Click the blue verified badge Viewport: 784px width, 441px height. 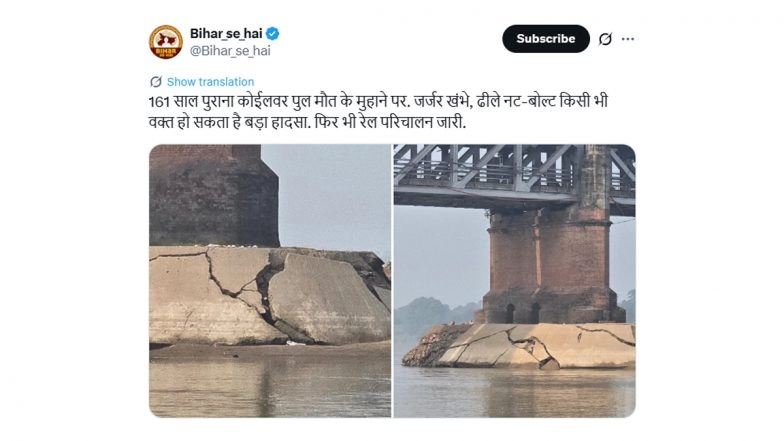coord(273,33)
